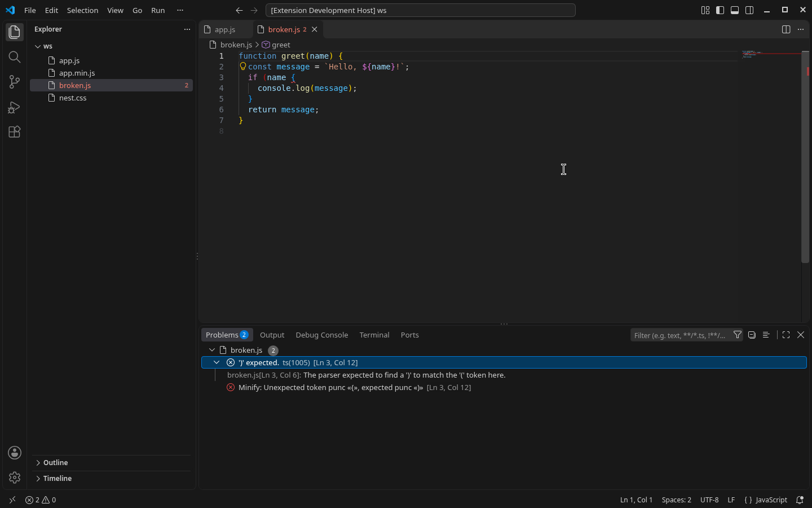The height and width of the screenshot is (508, 812).
Task: Open notifications bell in status bar
Action: pyautogui.click(x=800, y=500)
